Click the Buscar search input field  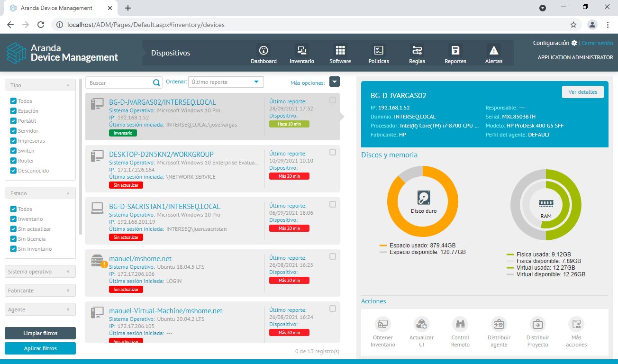118,83
